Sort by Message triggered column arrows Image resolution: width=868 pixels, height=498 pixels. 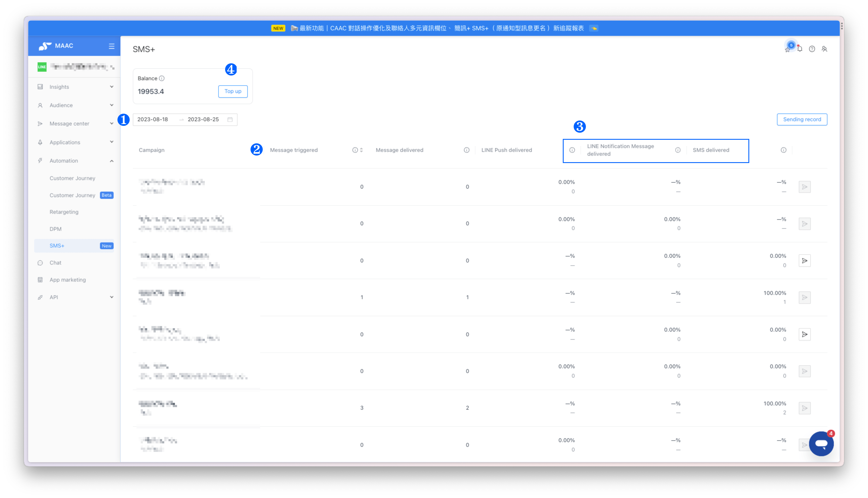(x=361, y=150)
